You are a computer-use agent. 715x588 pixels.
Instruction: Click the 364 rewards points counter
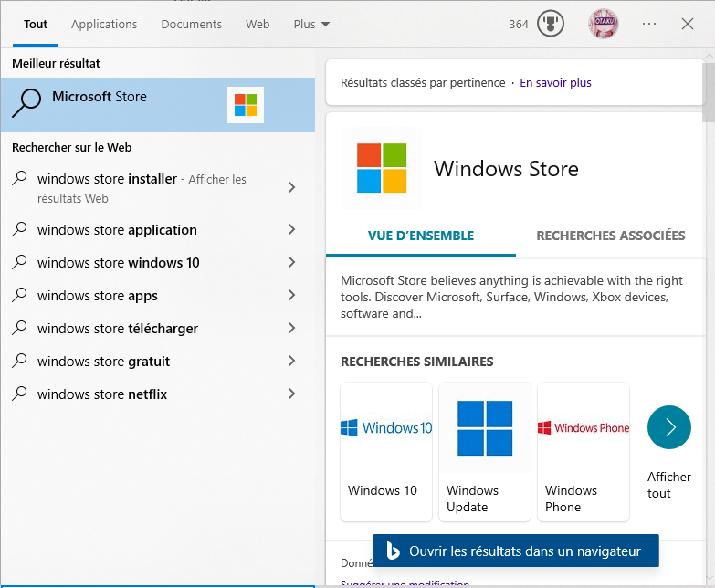[519, 24]
